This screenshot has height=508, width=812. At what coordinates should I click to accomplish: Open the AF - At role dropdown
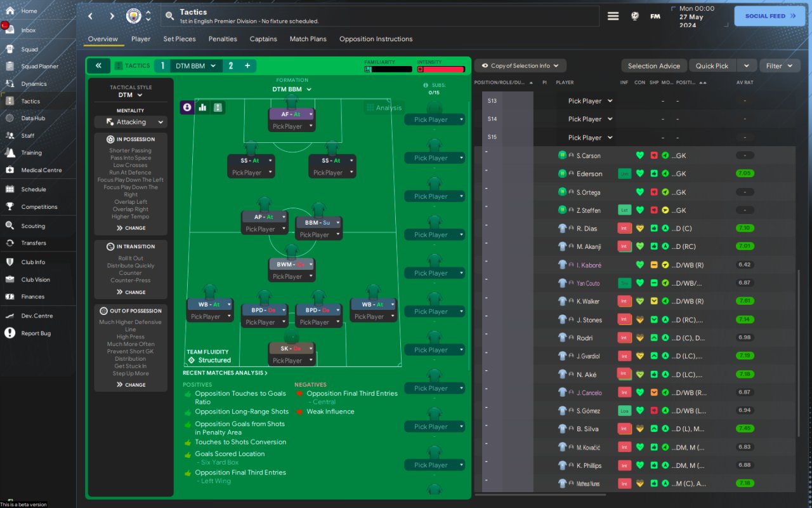pos(292,114)
